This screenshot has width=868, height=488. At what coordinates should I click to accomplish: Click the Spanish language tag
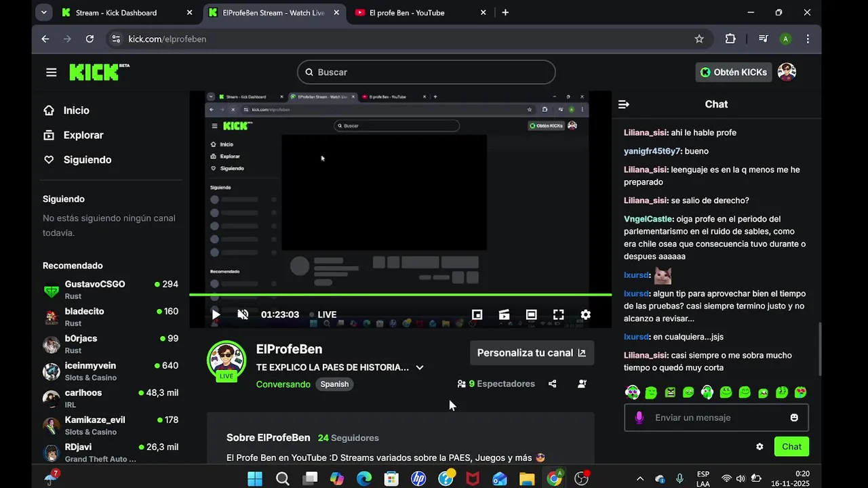click(334, 384)
